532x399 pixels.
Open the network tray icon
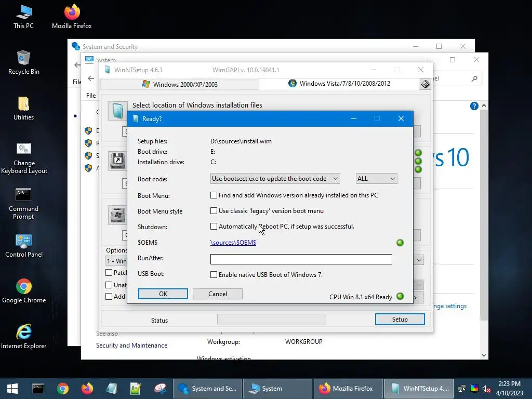462,389
